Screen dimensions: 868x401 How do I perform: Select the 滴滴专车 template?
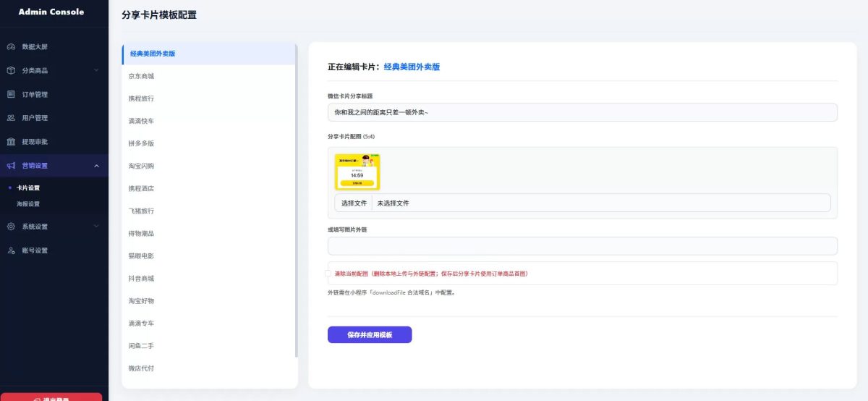click(x=208, y=324)
